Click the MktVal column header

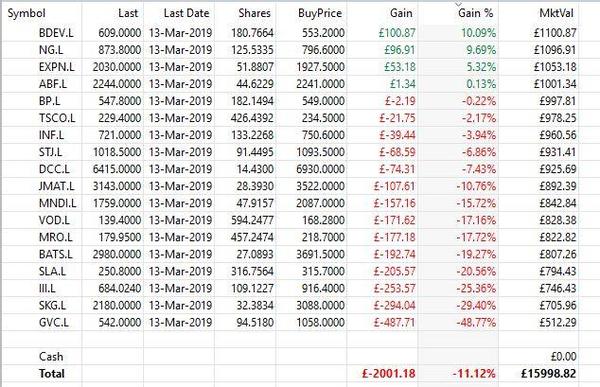point(556,13)
